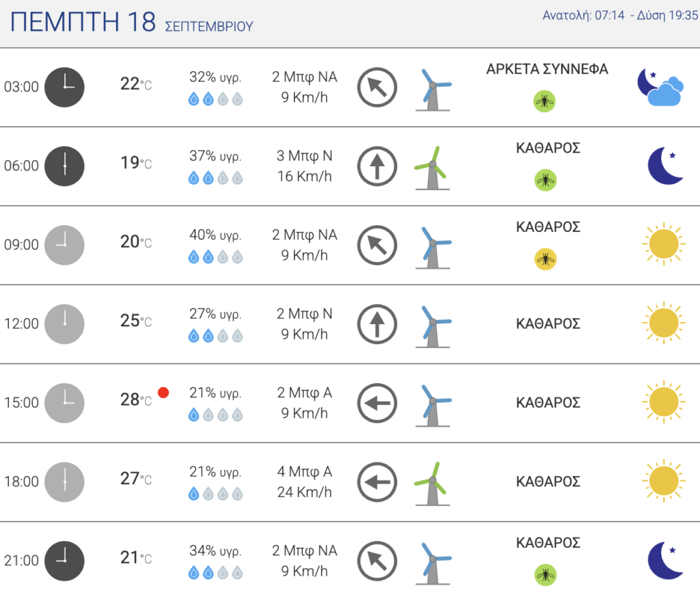
Task: Click the ΠΕΜΠΤΗ 18 date heading
Action: (83, 21)
